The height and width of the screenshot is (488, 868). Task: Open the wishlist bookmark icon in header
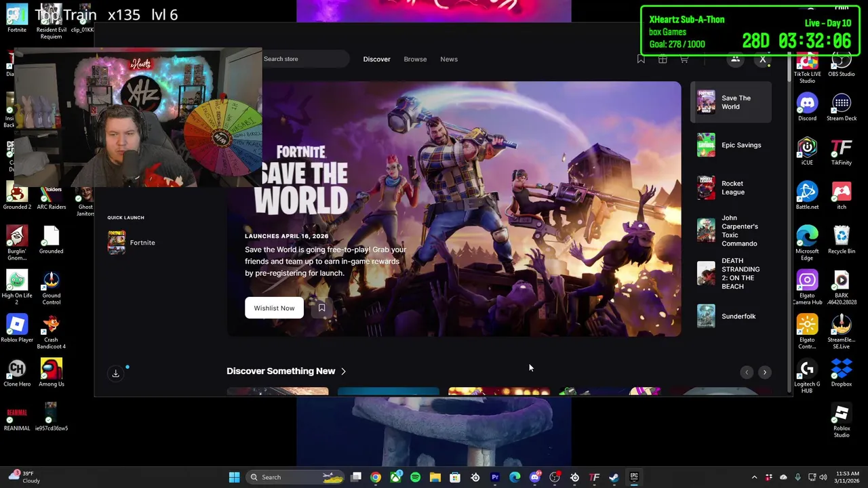tap(641, 59)
